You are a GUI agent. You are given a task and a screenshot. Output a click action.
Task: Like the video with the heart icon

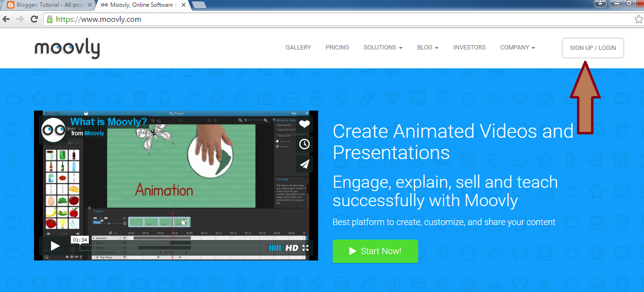[x=305, y=124]
